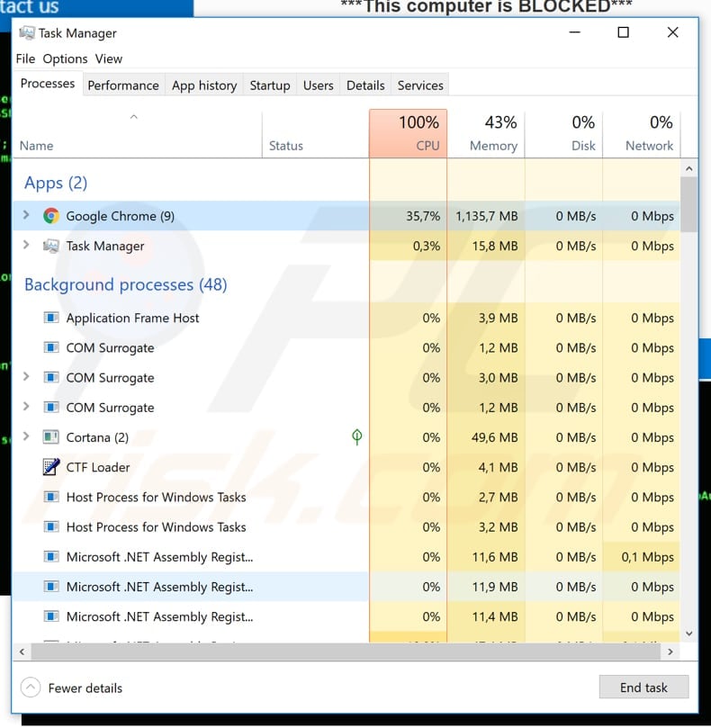The image size is (711, 728).
Task: Click icon of 11,4 MB .NET Assembly Regist
Action: 51,616
